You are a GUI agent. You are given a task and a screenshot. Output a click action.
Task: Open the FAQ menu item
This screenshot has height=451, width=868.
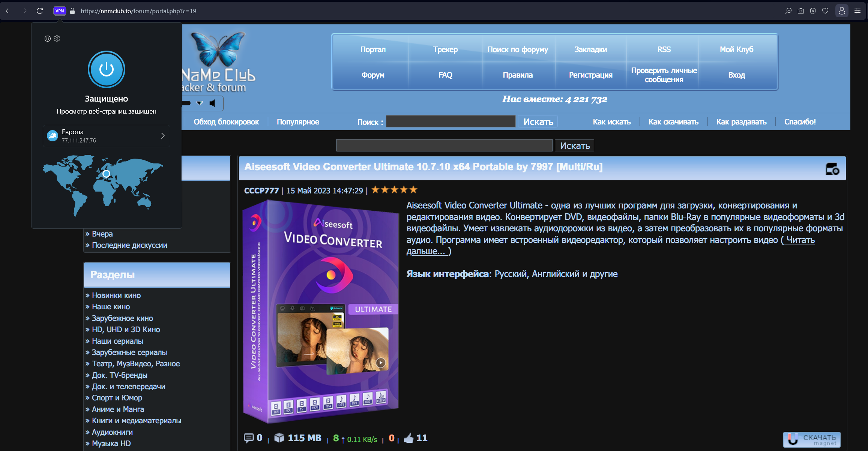pos(445,75)
